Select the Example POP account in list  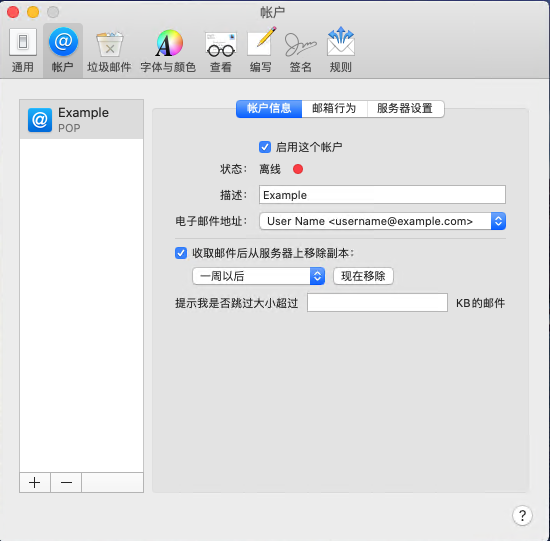click(81, 120)
